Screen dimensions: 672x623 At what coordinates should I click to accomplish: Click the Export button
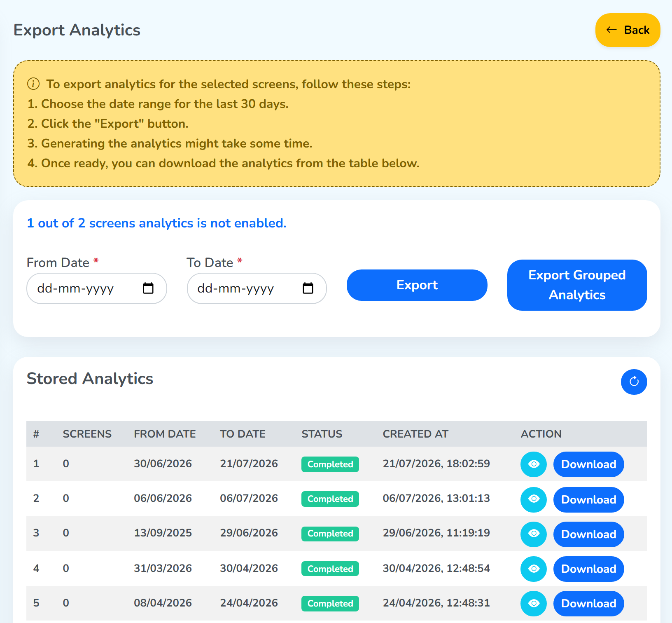click(x=417, y=285)
